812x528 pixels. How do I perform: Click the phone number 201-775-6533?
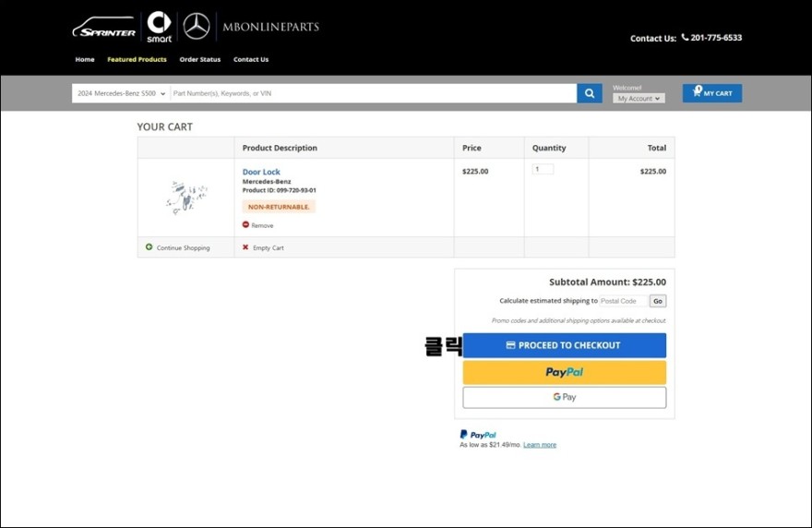pyautogui.click(x=716, y=37)
